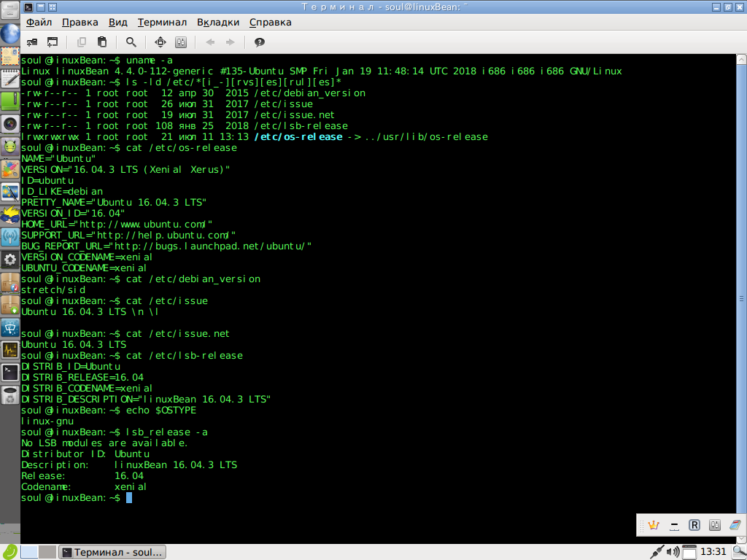747x560 pixels.
Task: Launch the terminal icon in dock
Action: (9, 373)
